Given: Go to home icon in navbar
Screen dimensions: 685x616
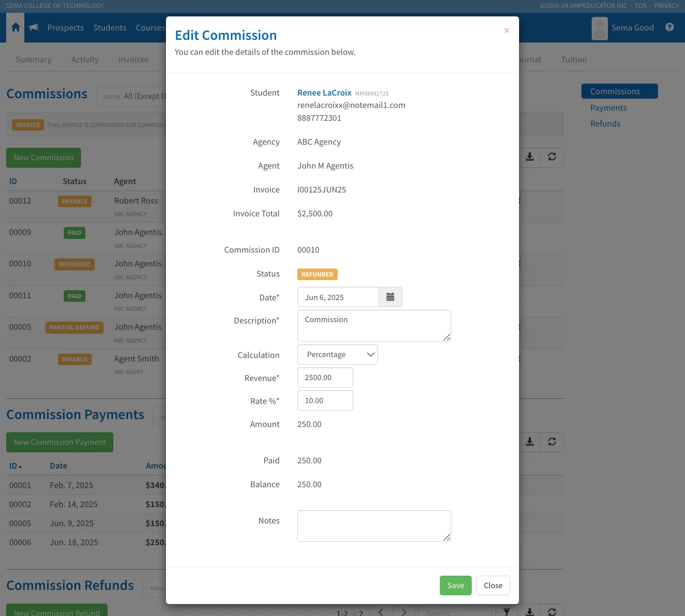Looking at the screenshot, I should pos(15,27).
